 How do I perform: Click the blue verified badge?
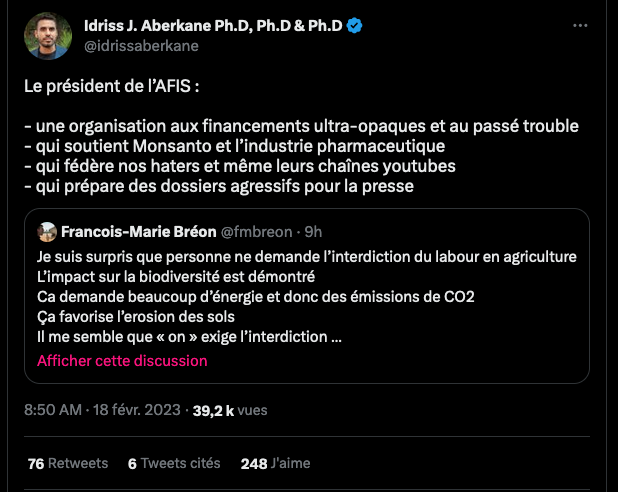coord(356,26)
